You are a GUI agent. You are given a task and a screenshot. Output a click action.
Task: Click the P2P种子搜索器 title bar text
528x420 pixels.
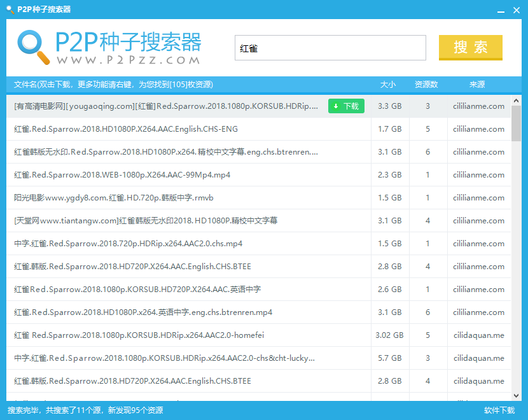point(44,10)
